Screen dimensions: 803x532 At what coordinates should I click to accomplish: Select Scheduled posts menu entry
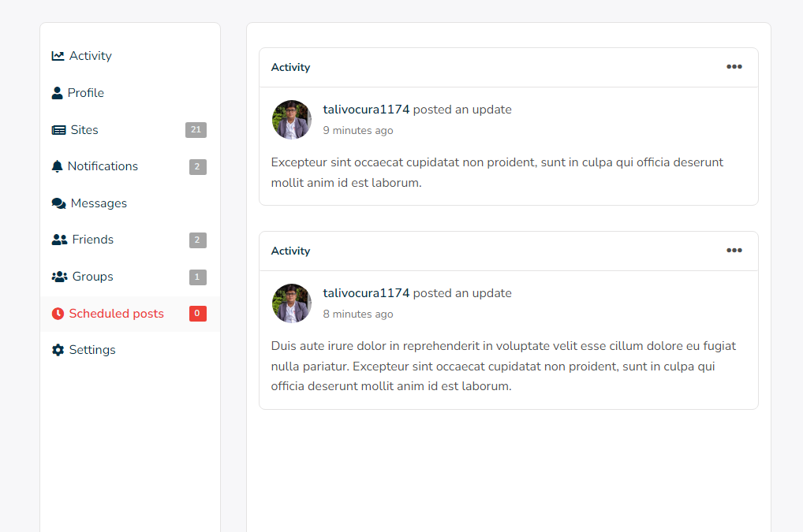(116, 314)
